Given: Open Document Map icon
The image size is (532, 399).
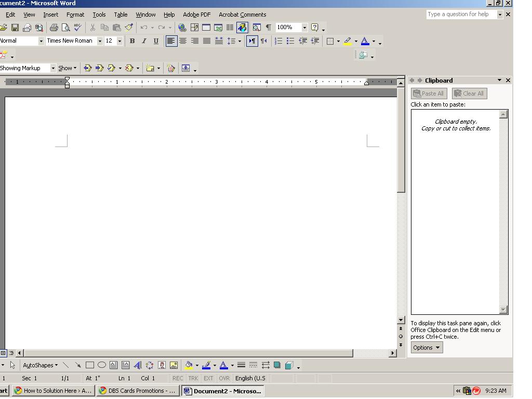Looking at the screenshot, I should point(257,28).
